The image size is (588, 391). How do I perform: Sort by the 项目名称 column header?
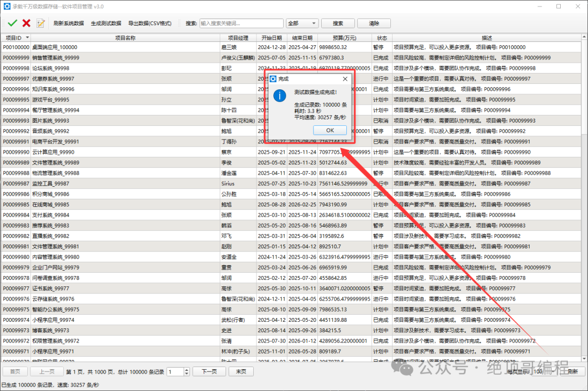coord(125,38)
